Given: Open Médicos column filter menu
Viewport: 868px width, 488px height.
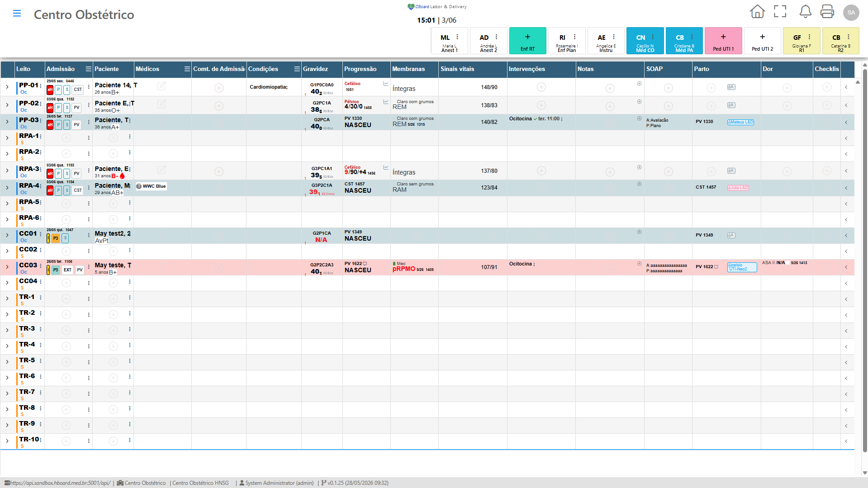Looking at the screenshot, I should pos(187,69).
